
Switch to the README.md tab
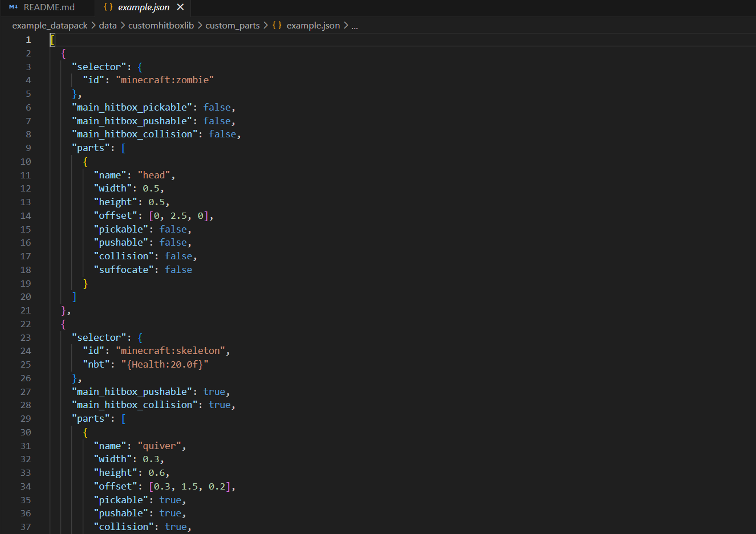(x=42, y=7)
